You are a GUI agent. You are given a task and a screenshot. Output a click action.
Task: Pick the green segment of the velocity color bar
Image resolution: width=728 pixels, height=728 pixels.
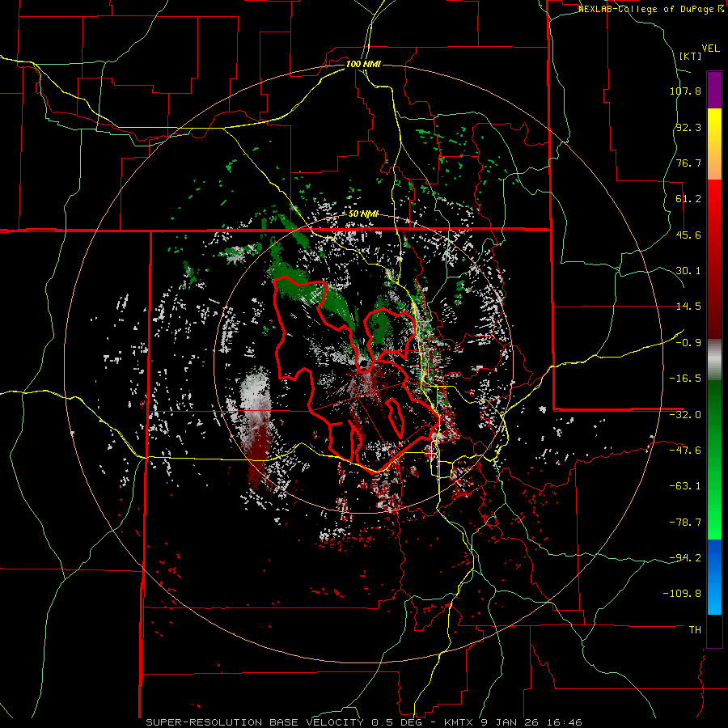714,459
